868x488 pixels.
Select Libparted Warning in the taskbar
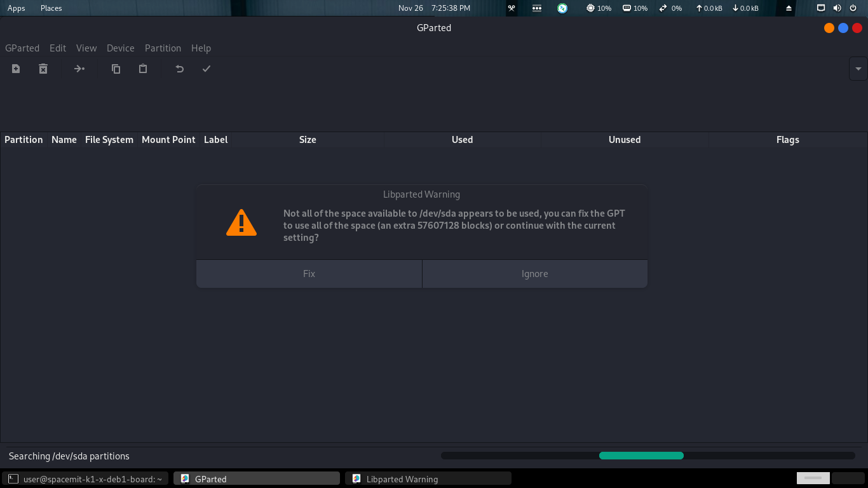428,479
